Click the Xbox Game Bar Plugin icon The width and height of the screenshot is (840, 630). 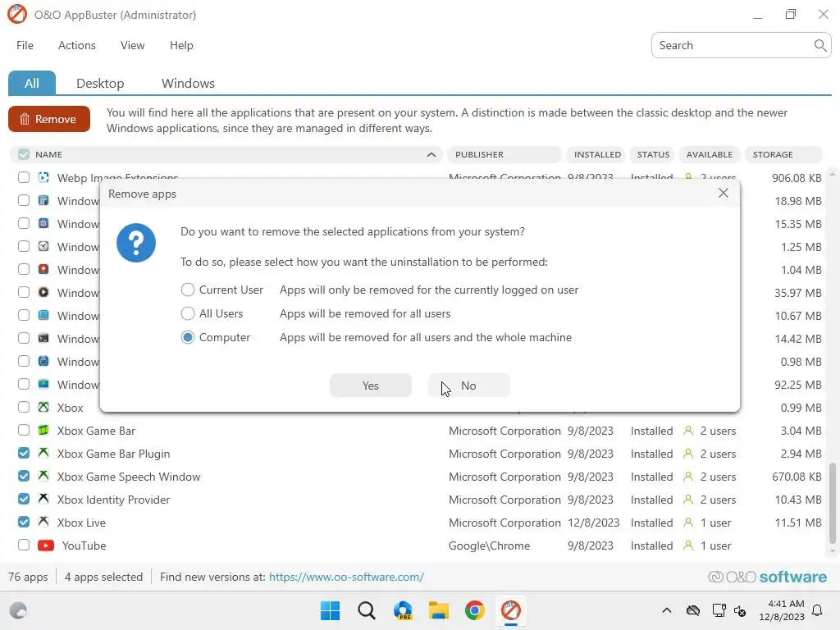click(44, 453)
